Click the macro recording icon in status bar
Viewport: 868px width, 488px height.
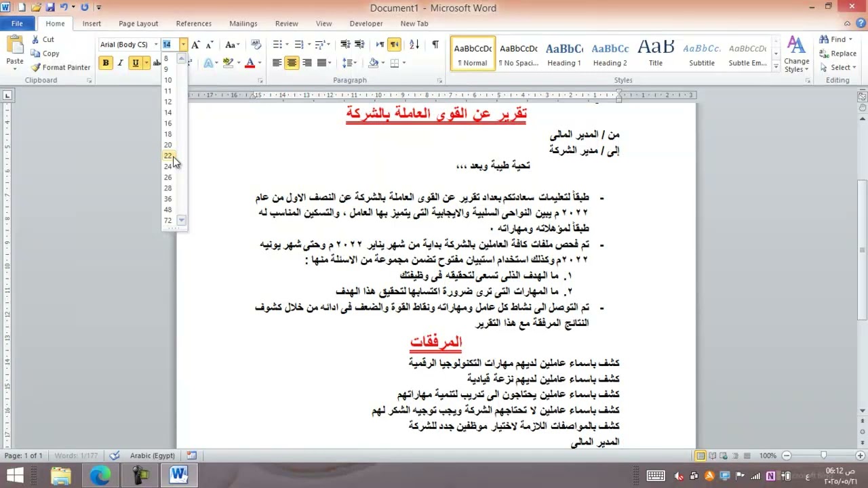[192, 455]
